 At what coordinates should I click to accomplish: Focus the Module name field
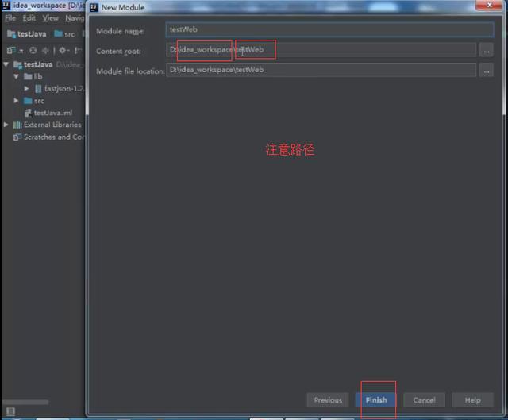329,29
